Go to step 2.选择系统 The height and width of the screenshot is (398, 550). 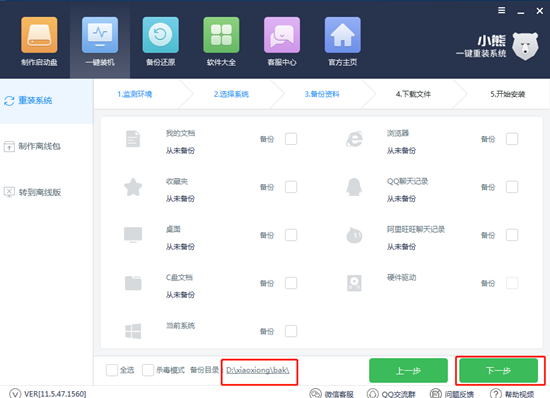pos(232,94)
